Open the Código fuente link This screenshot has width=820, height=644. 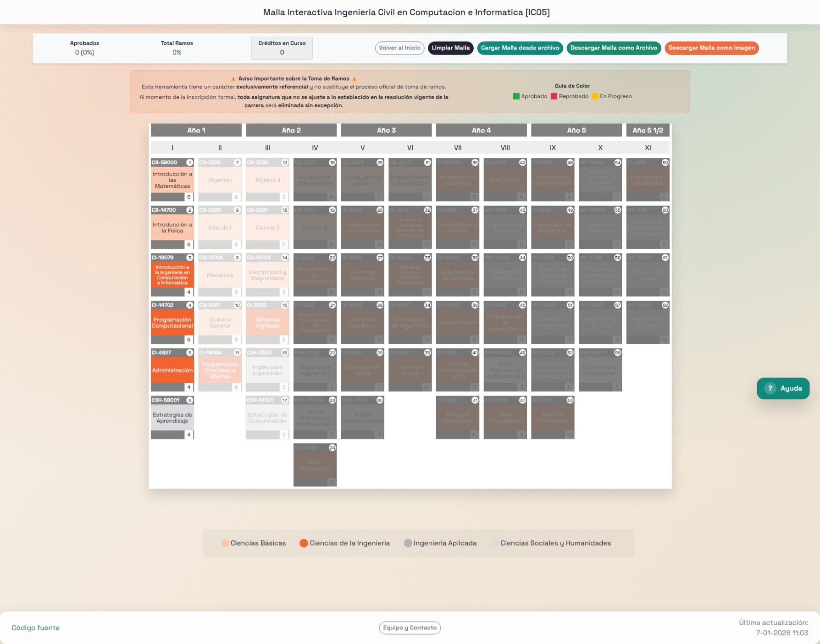click(36, 627)
